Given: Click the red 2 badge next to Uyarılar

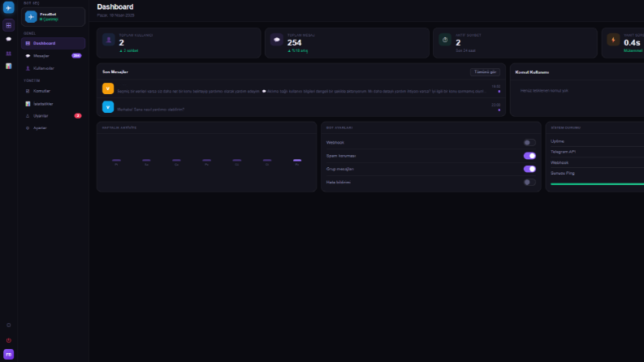Looking at the screenshot, I should click(x=78, y=116).
